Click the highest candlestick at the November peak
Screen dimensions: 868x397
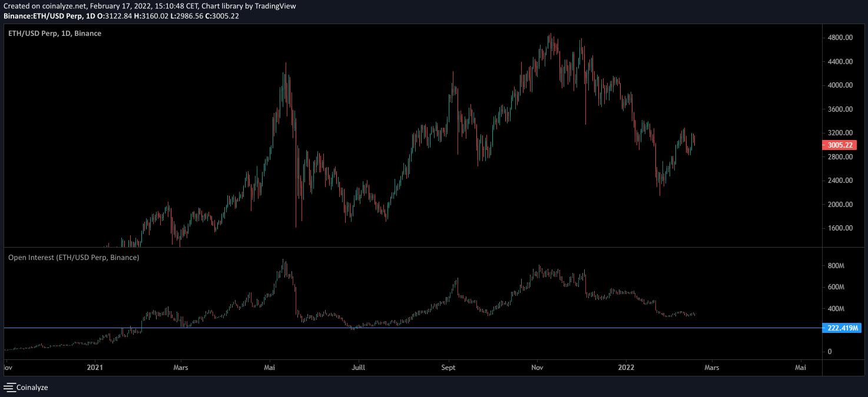pyautogui.click(x=551, y=47)
